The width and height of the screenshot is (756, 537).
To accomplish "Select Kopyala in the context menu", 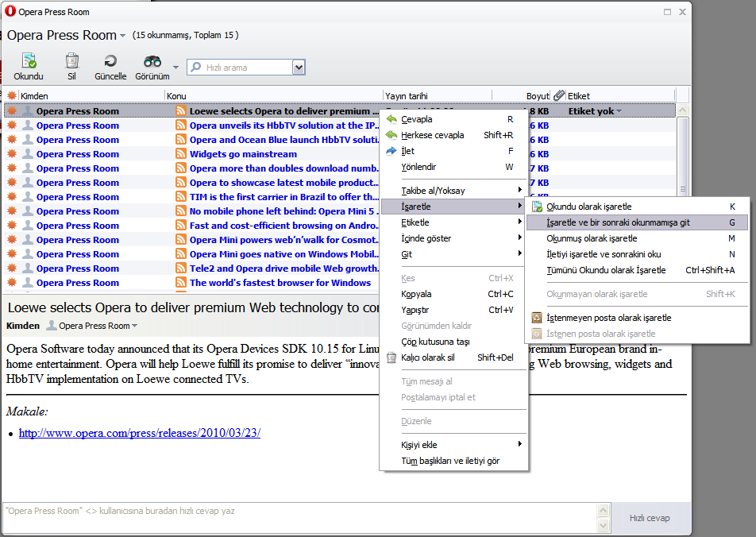I will click(x=453, y=294).
